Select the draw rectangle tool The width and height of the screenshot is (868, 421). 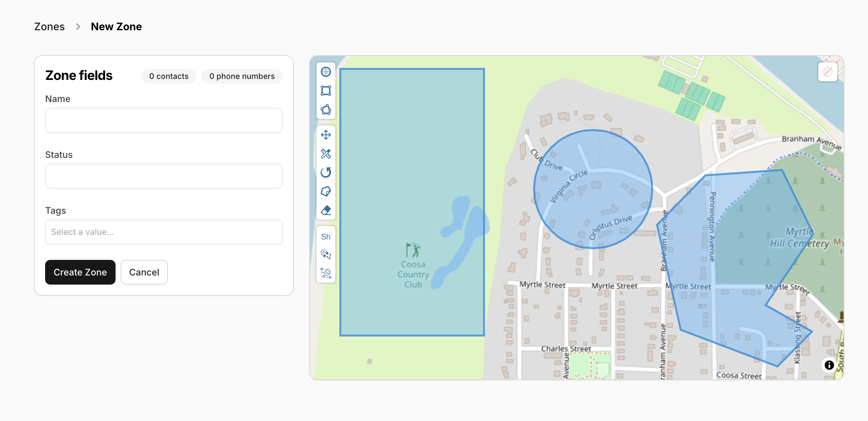pos(326,91)
